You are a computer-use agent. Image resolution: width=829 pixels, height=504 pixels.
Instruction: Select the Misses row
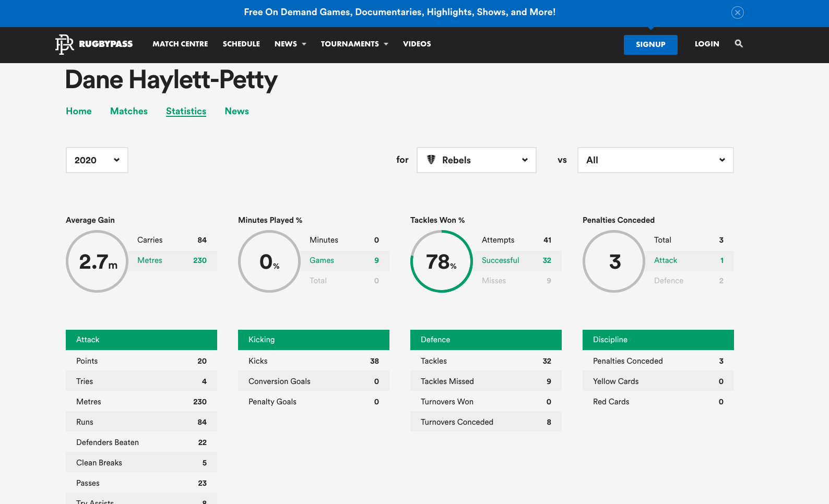(x=517, y=281)
